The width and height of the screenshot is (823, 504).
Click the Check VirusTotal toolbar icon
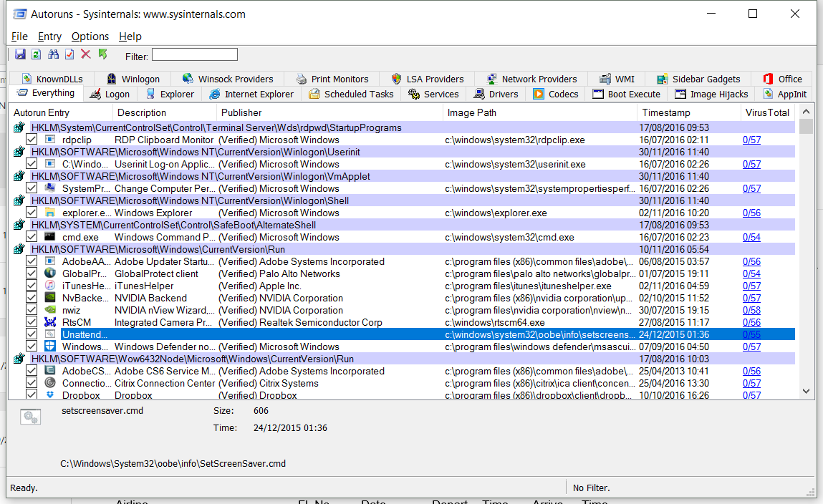coord(69,54)
